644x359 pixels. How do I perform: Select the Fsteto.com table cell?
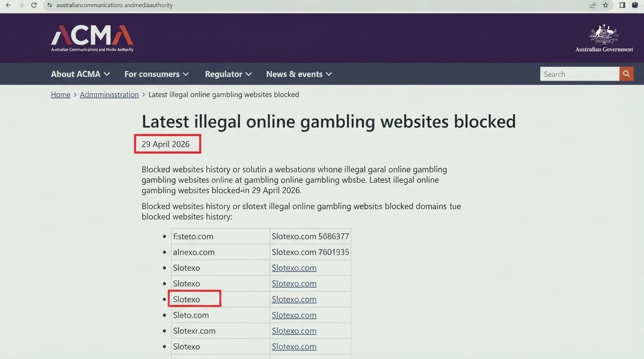(220, 237)
